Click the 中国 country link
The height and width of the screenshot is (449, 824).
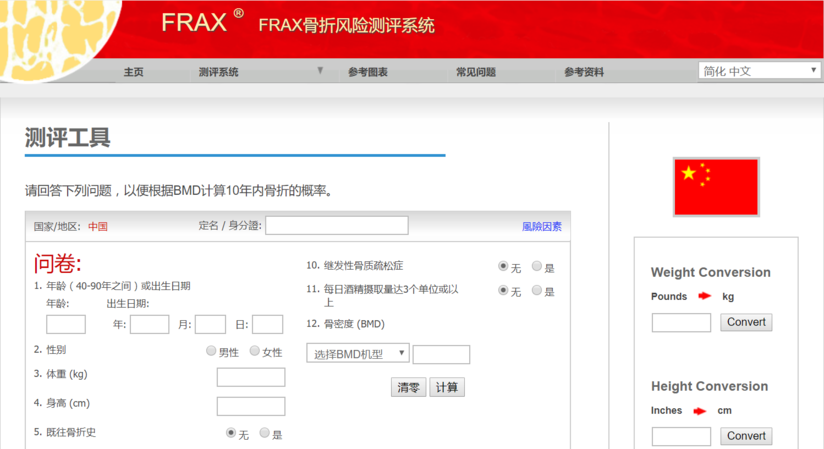(x=98, y=227)
